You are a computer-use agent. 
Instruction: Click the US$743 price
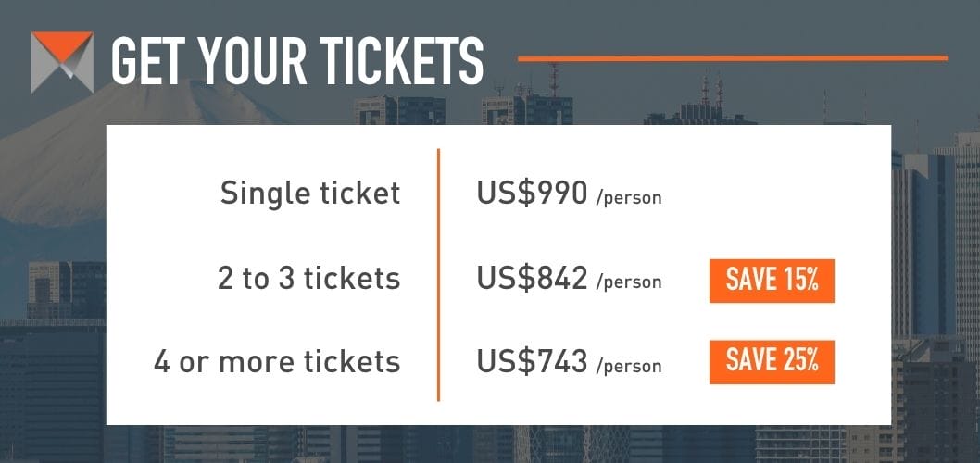click(532, 361)
